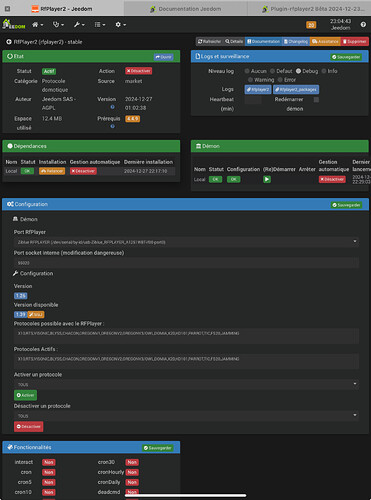Click the orange Relancer dependencies button

[x=52, y=171]
